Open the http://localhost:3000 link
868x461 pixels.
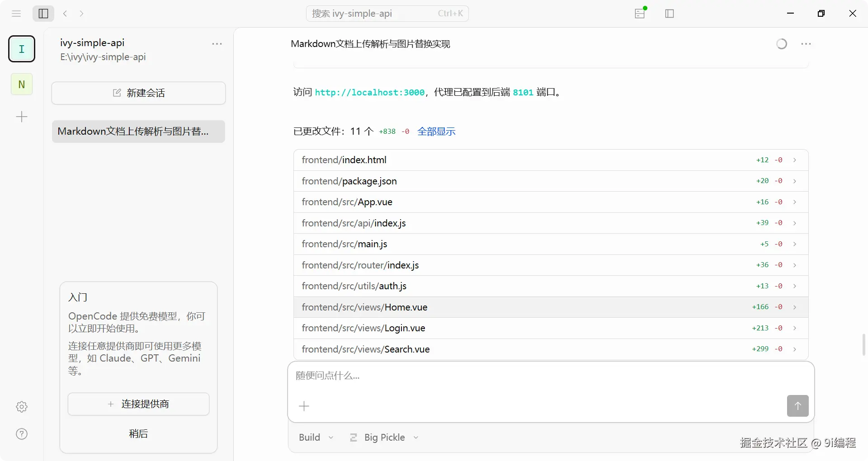tap(370, 92)
